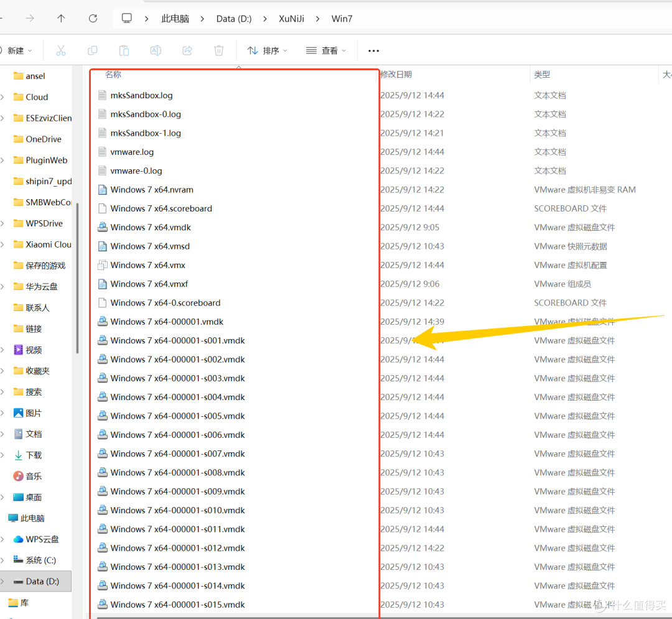672x619 pixels.
Task: Sort by the 修改日期 column header
Action: click(x=396, y=74)
